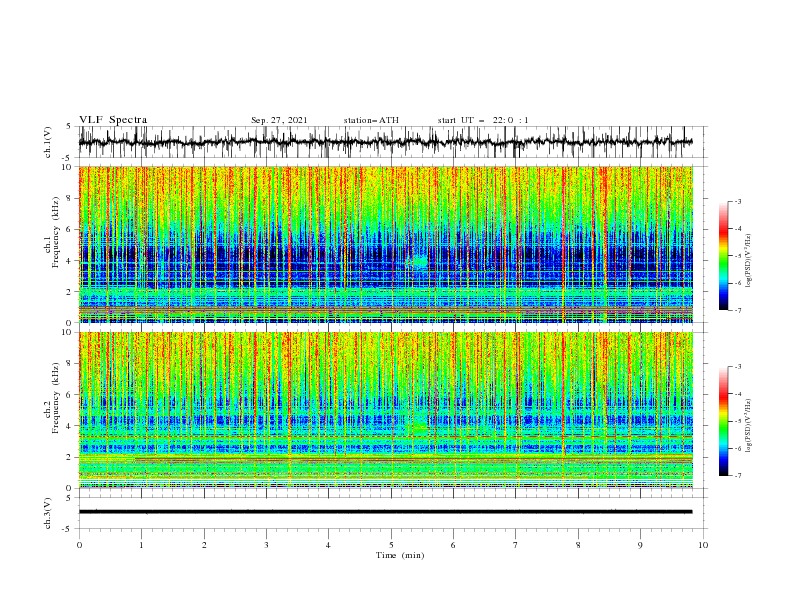792x612 pixels.
Task: Click the log(PSD) label of ch.1 color bar
Action: click(x=749, y=261)
